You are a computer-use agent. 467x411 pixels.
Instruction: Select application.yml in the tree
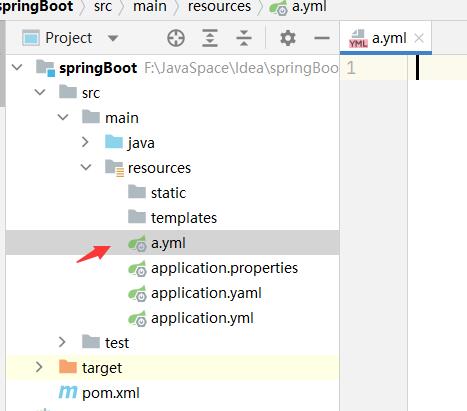click(x=202, y=318)
